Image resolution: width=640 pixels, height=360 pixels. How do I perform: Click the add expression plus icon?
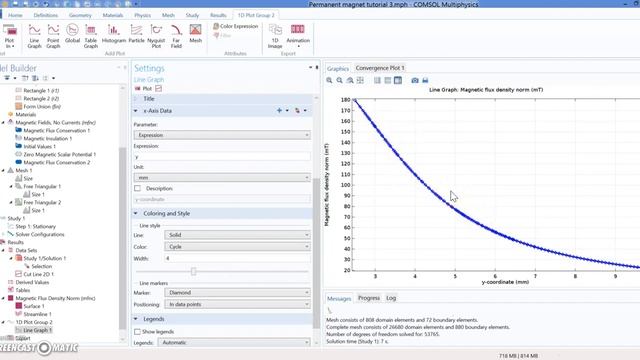[279, 111]
